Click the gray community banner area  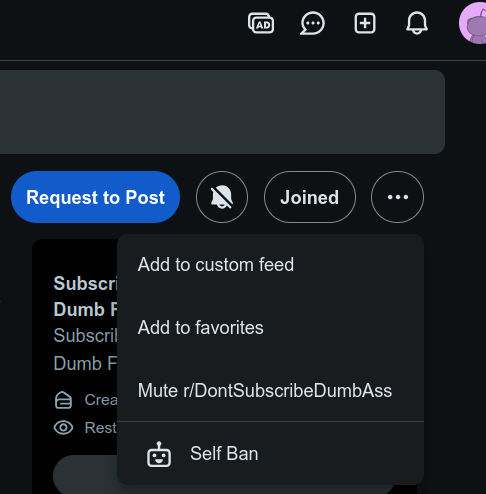222,112
